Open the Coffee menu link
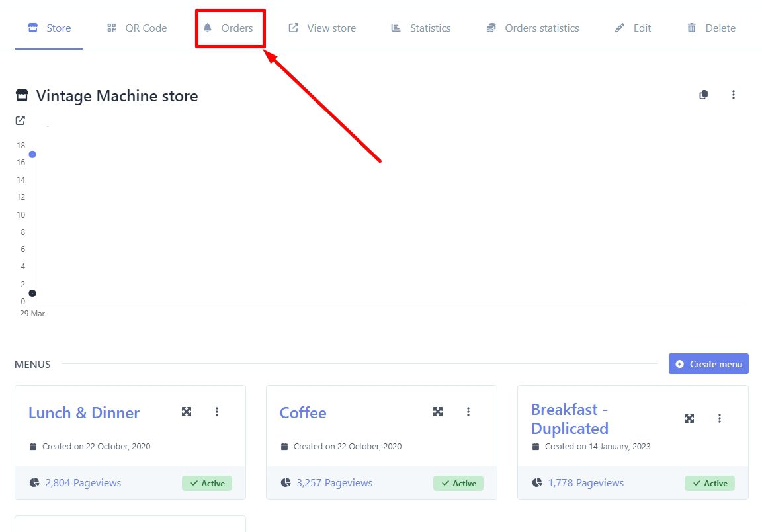 click(x=303, y=413)
